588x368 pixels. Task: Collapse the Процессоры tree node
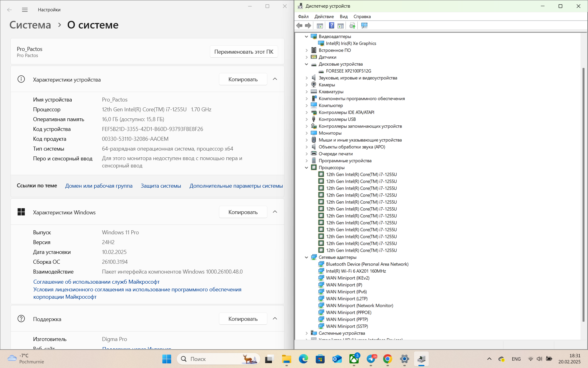(x=307, y=168)
